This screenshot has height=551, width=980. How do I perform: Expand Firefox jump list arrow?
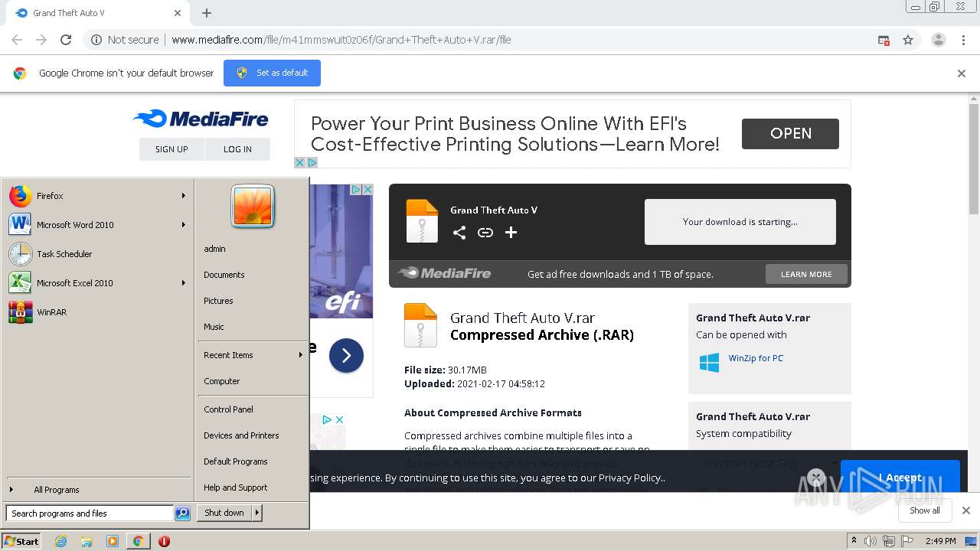[184, 196]
